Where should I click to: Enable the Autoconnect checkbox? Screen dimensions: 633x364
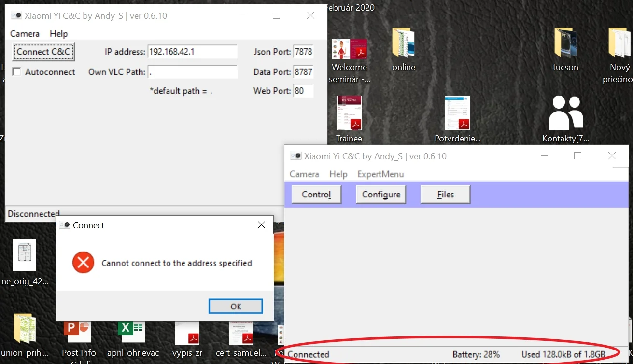point(17,72)
